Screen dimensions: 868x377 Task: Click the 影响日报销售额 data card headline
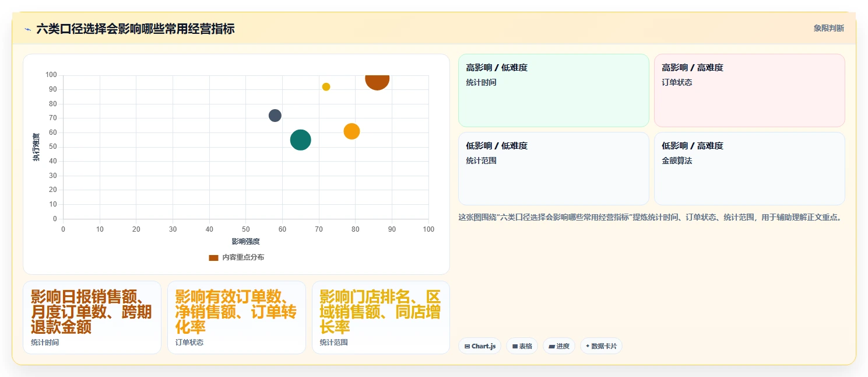pos(92,312)
